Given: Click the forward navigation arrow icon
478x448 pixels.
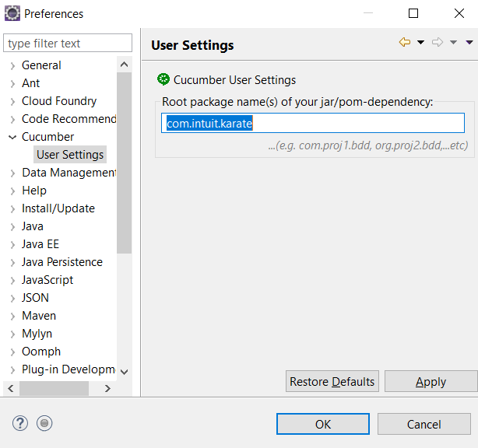Looking at the screenshot, I should click(x=438, y=43).
